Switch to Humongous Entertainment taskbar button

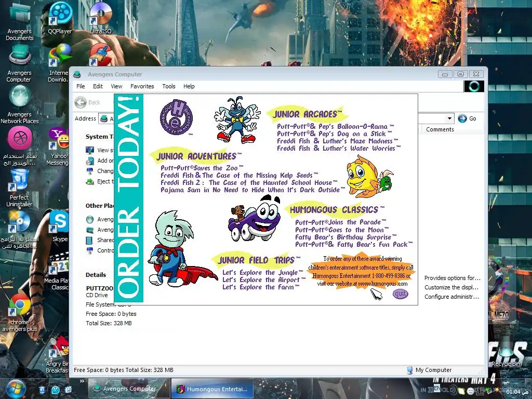212,389
